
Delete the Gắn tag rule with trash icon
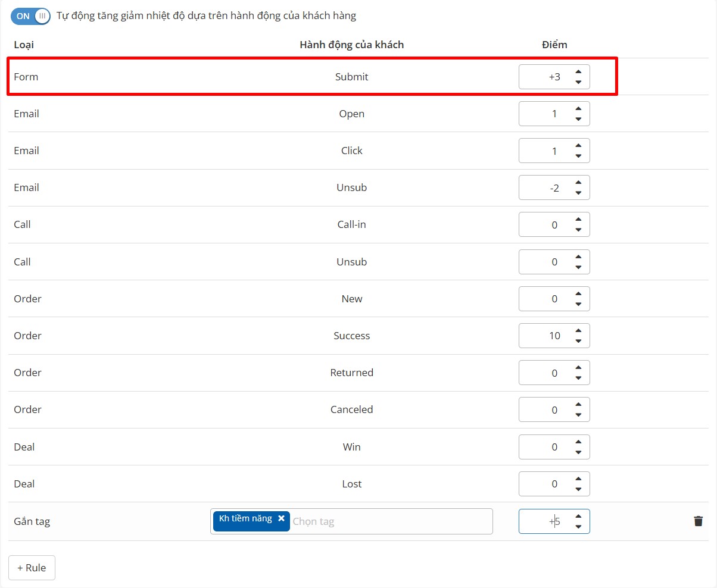698,521
